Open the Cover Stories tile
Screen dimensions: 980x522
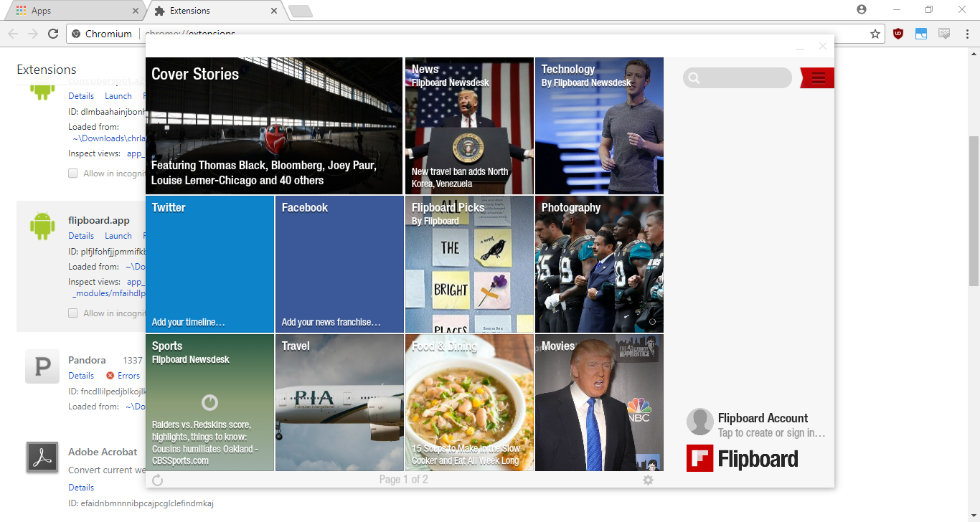274,125
